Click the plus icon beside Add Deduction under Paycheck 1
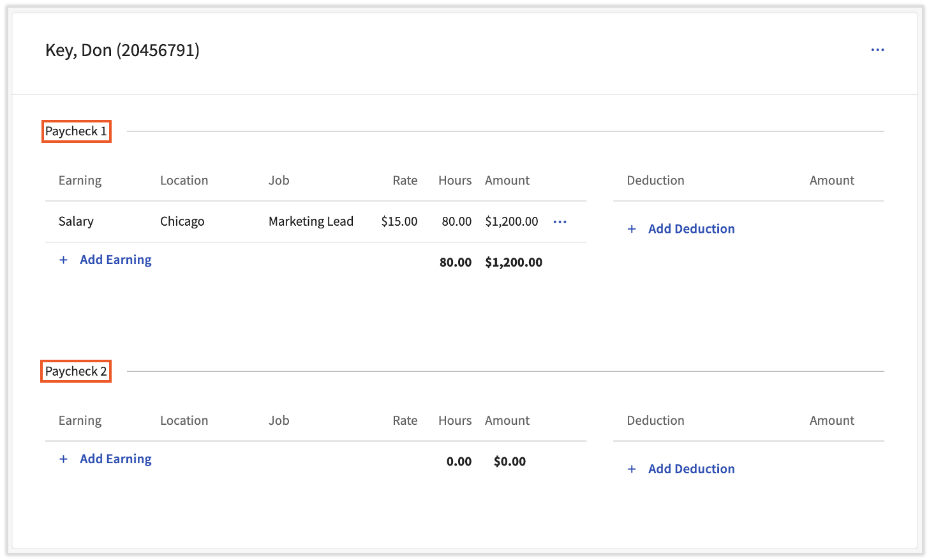 pos(631,228)
